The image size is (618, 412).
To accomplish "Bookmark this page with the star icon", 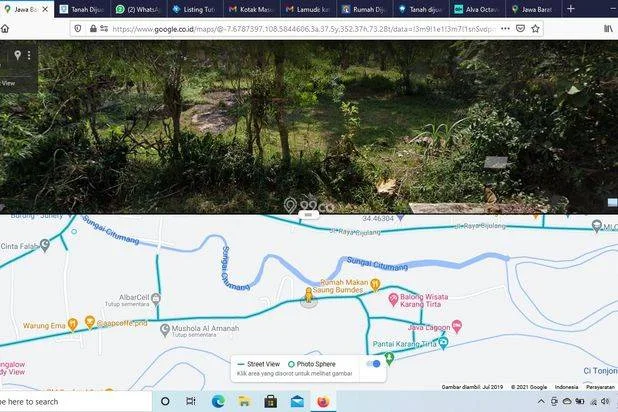I will pyautogui.click(x=535, y=28).
